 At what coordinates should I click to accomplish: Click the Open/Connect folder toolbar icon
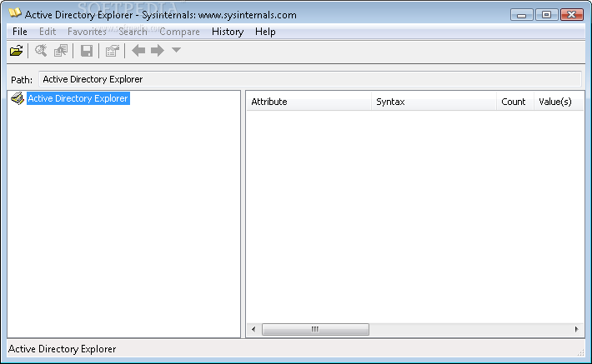16,51
